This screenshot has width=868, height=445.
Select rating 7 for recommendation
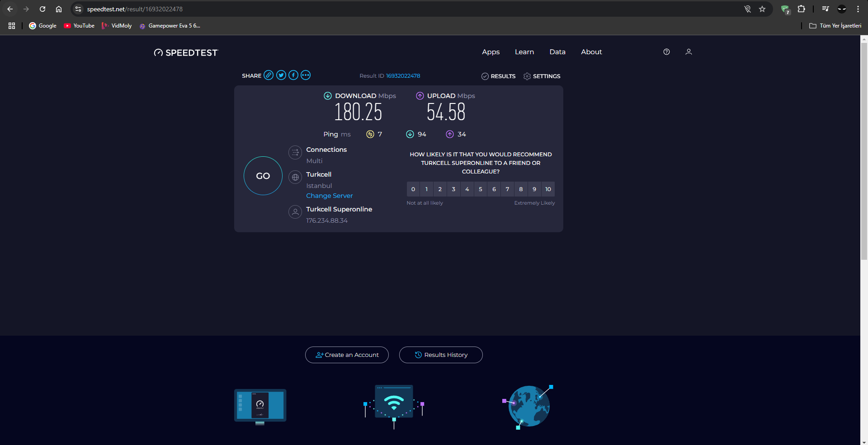(x=507, y=189)
